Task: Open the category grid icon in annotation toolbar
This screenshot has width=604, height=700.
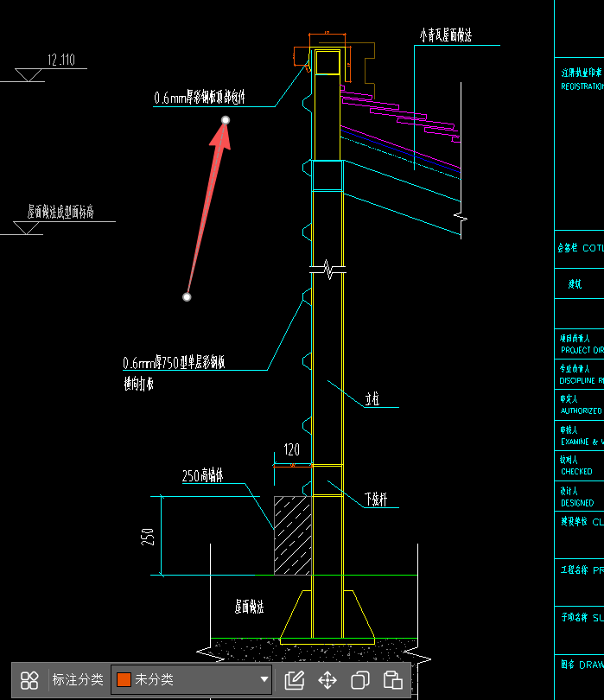Action: [x=29, y=680]
